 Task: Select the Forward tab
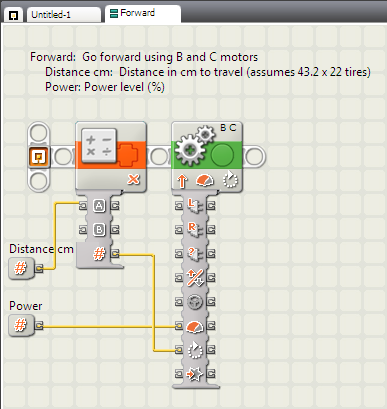[x=143, y=13]
